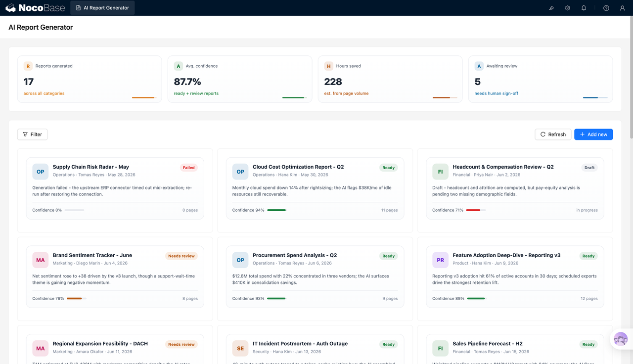Click the 12 pages count
Viewport: 633px width, 364px height.
(x=589, y=299)
